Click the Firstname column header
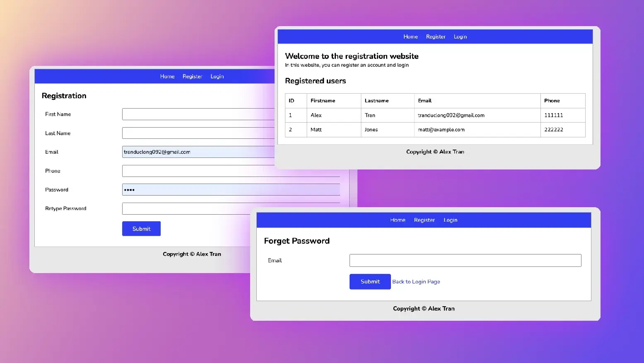The image size is (644, 363). click(334, 101)
